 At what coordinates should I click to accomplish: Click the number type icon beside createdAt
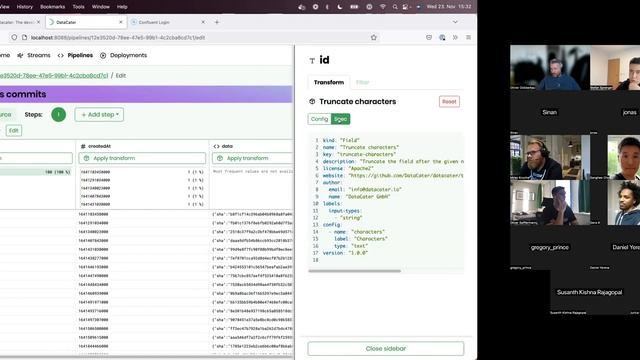83,146
